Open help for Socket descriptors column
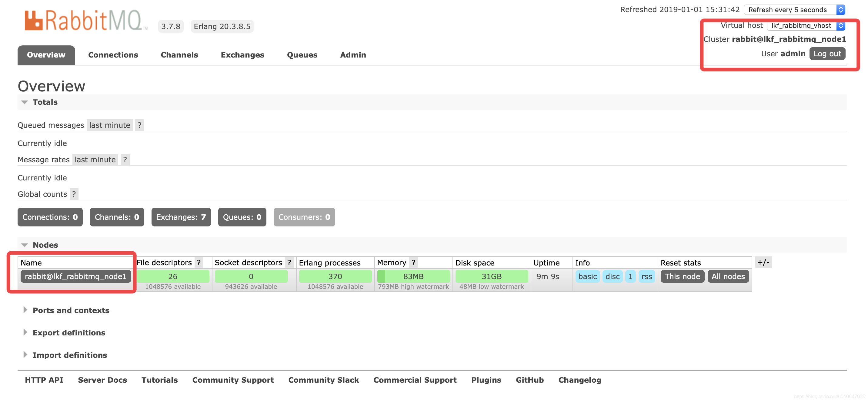Screen dimensions: 868x402 click(x=289, y=263)
